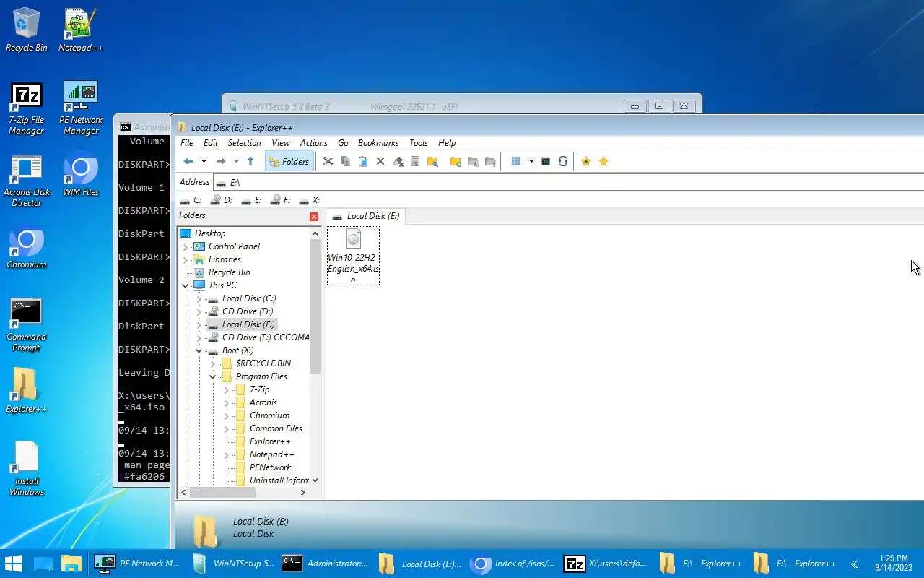Collapse the Boot (X:) node
Viewport: 924px width, 578px height.
point(199,351)
